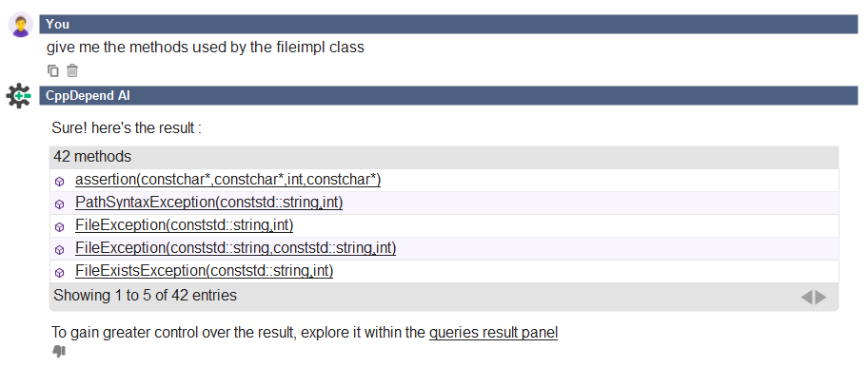Click the You message header bar
The width and height of the screenshot is (868, 387).
point(448,24)
